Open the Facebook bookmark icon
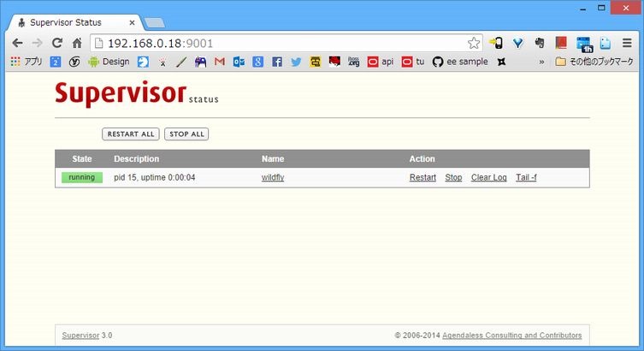The width and height of the screenshot is (644, 351). point(277,62)
